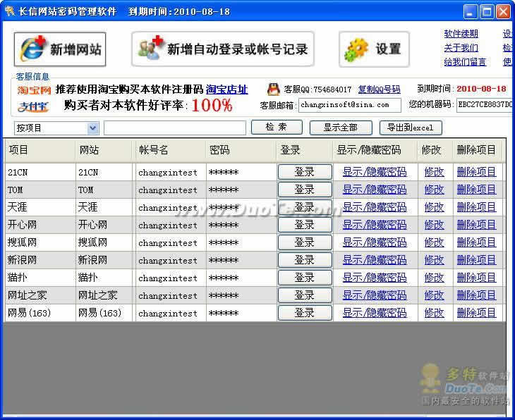The image size is (515, 420).
Task: Click 删除项目 link for 网易(163) row
Action: 477,314
